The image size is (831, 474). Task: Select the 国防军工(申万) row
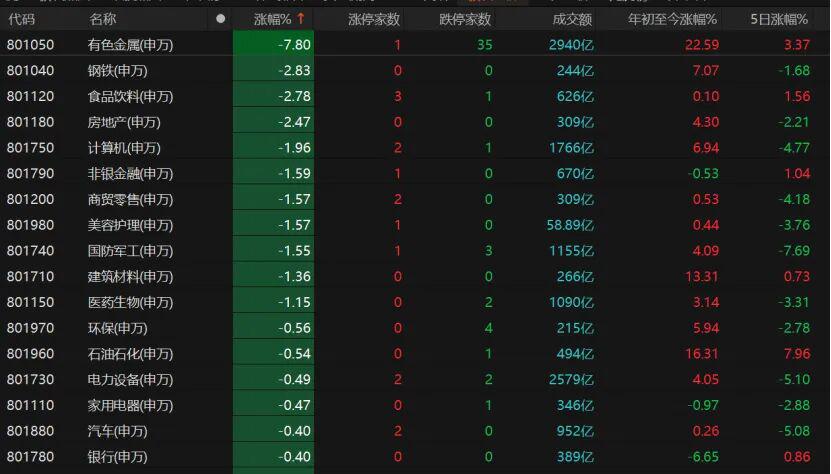[x=130, y=251]
